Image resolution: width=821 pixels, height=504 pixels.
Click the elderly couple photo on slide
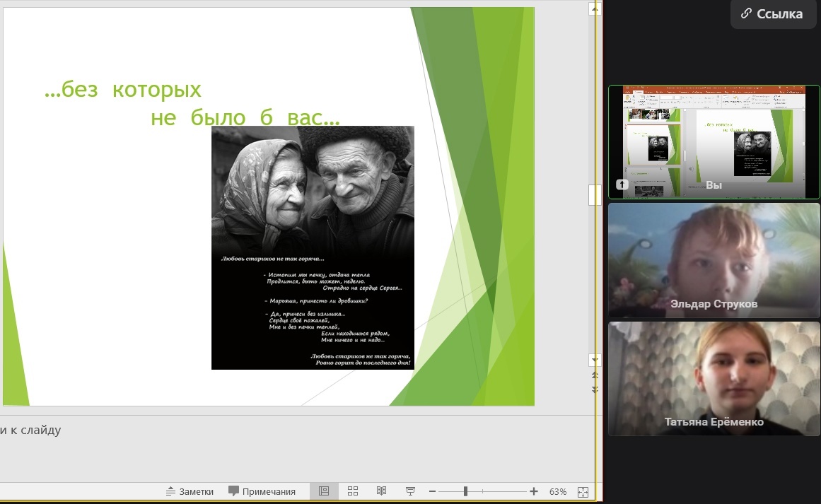point(313,247)
